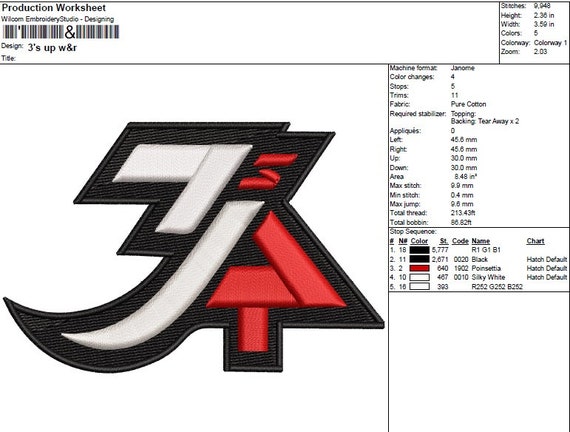The image size is (570, 432).
Task: Click the thread name Black
Action: (x=479, y=259)
